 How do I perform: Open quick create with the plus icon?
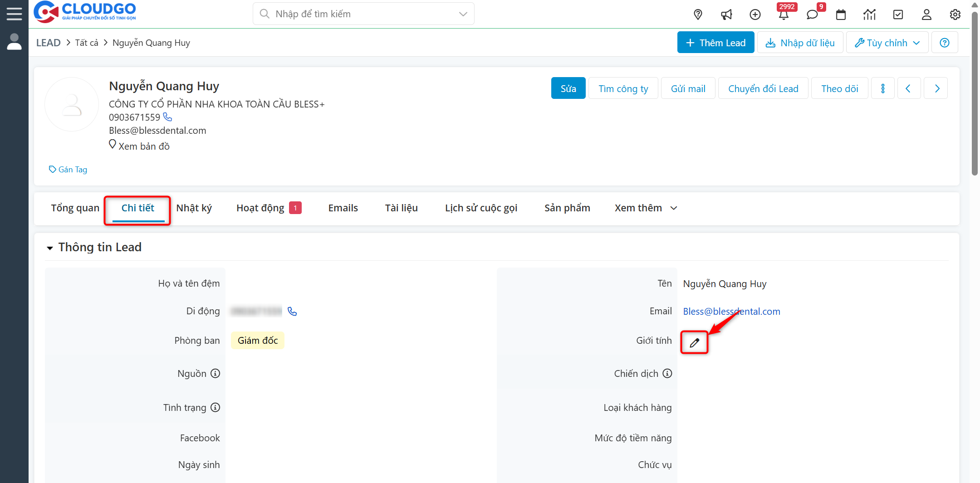pos(755,14)
